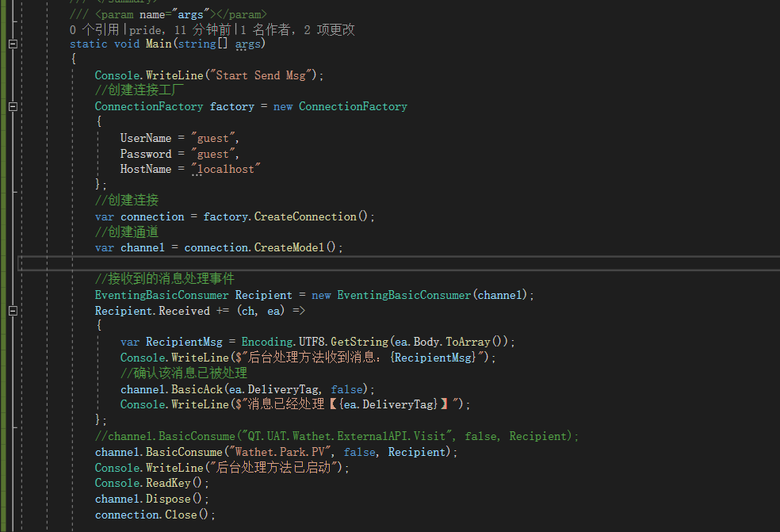
Task: Collapse the Main method outlining box
Action: [13, 44]
